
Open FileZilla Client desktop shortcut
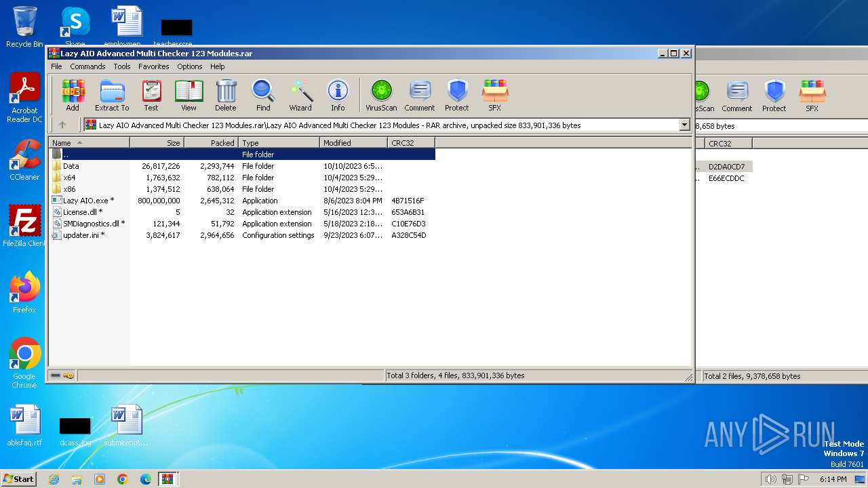click(24, 226)
